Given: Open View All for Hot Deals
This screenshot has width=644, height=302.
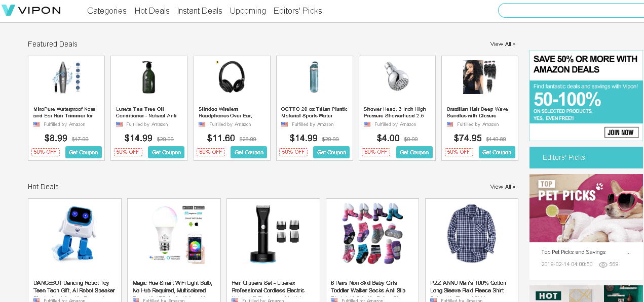Looking at the screenshot, I should coord(502,187).
